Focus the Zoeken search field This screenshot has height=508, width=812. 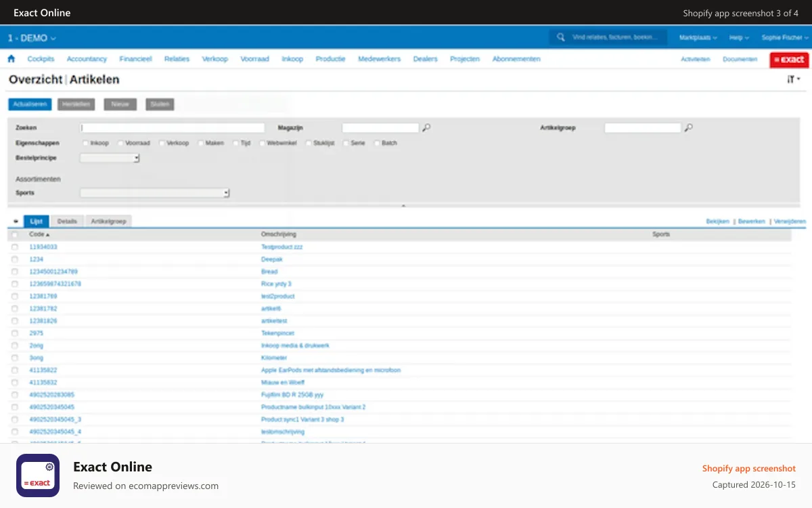(173, 127)
